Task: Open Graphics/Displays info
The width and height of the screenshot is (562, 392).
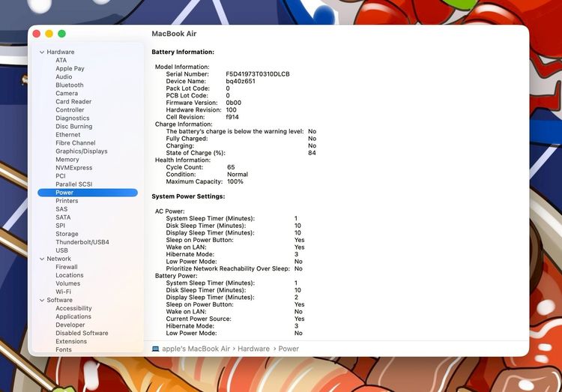Action: [x=82, y=151]
